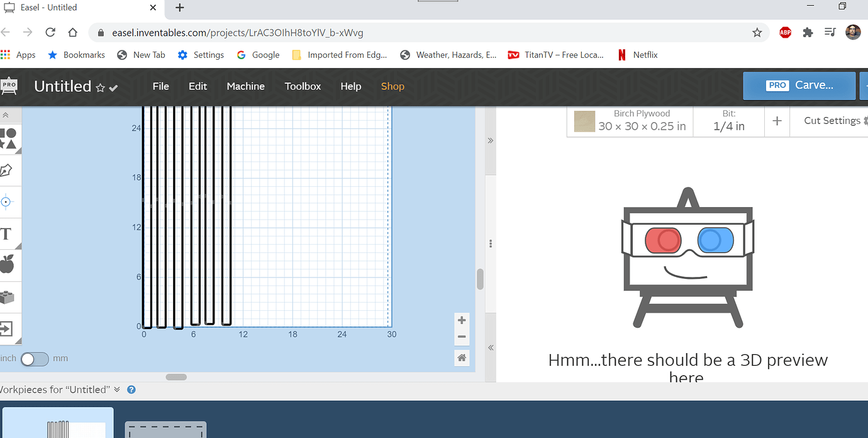868x438 pixels.
Task: Collapse the Workpieces for Untitled panel
Action: 117,389
